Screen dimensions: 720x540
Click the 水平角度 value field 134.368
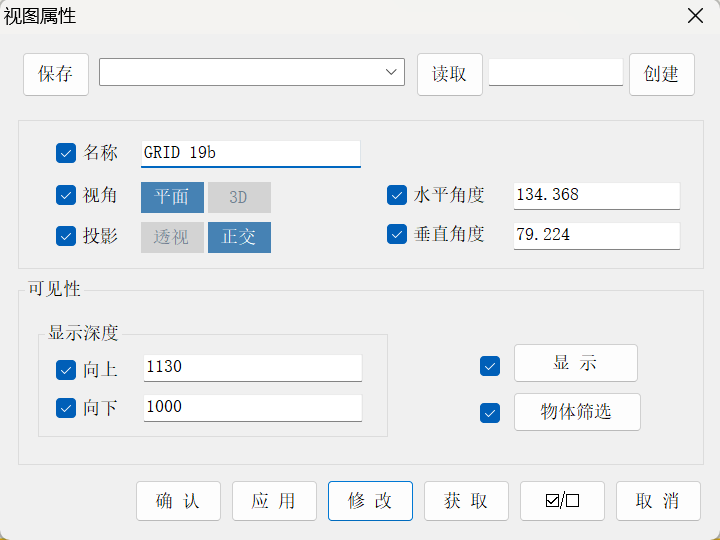point(596,196)
